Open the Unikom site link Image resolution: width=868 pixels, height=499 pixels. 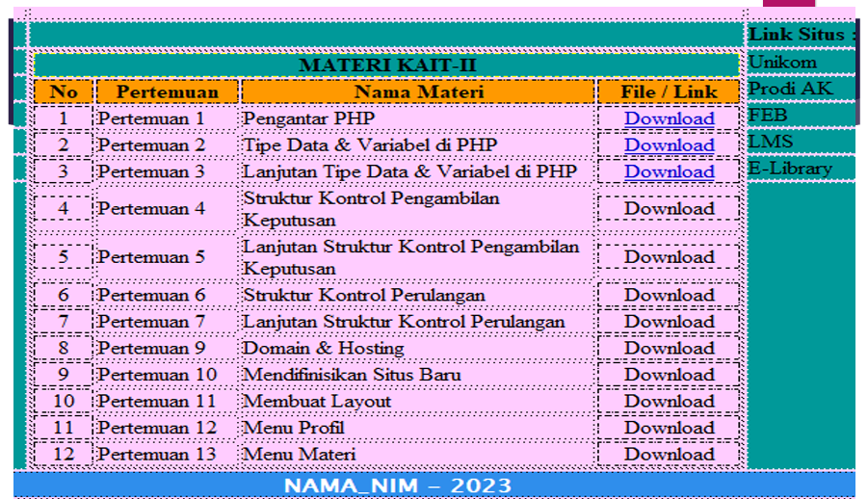coord(782,63)
